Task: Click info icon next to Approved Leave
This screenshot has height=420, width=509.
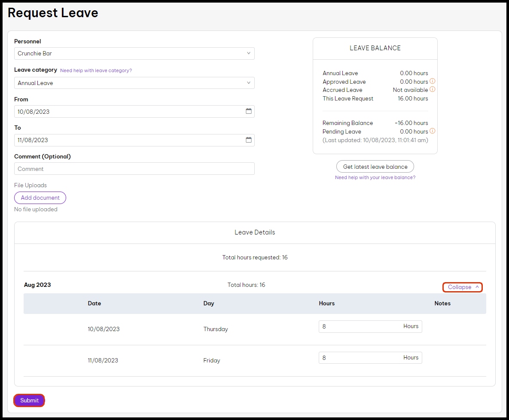Action: (x=433, y=81)
